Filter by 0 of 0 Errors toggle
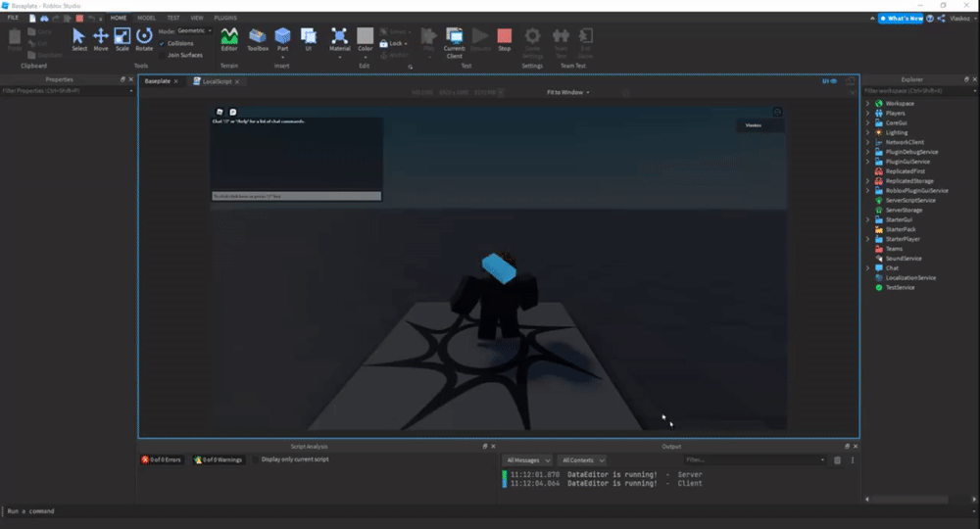The width and height of the screenshot is (980, 529). click(162, 459)
